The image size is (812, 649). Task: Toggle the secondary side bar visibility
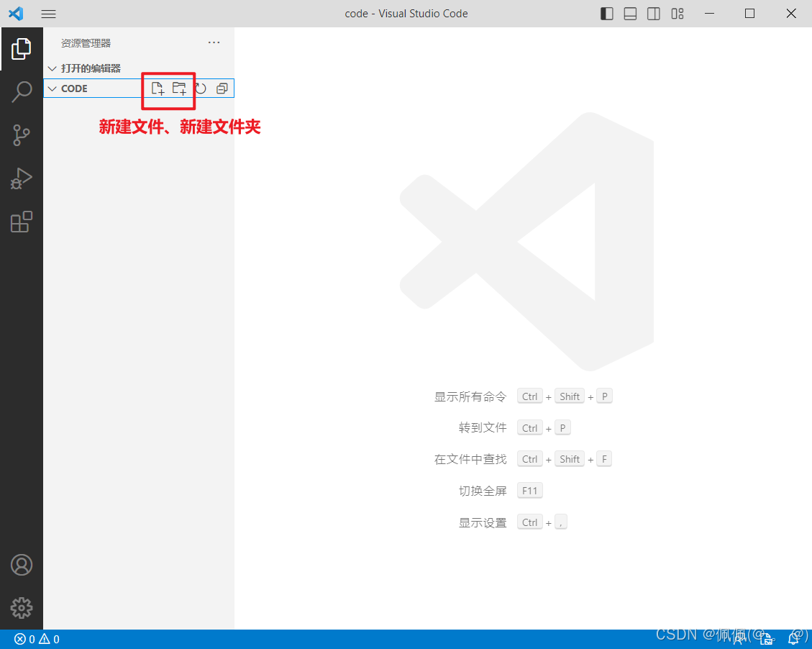coord(654,14)
